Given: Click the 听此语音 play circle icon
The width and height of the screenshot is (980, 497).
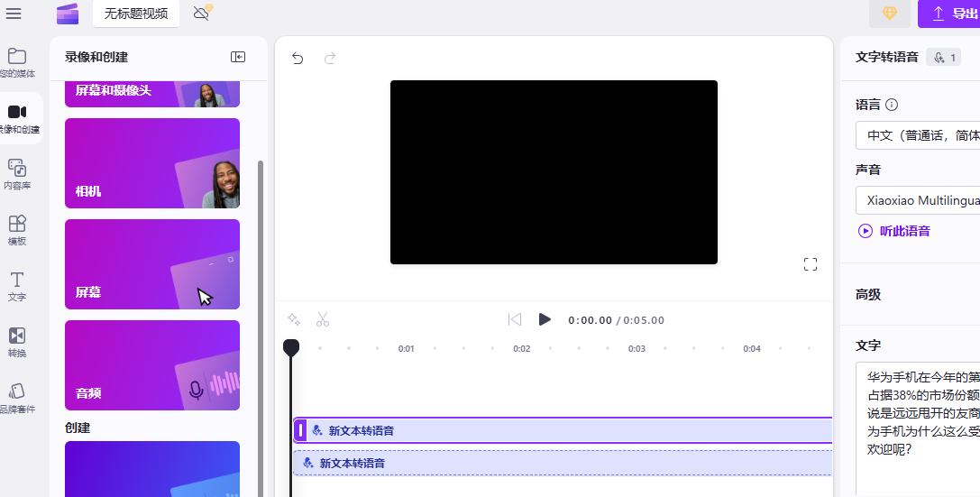Looking at the screenshot, I should click(x=865, y=231).
